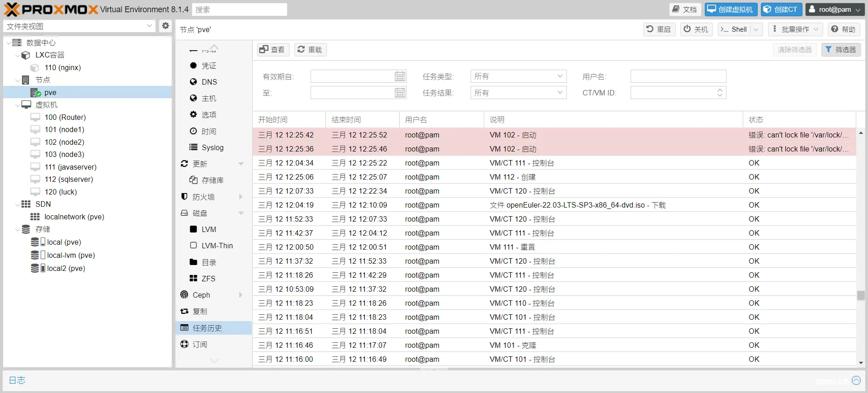
Task: Click the monitor icon of VM 111 (javaserver)
Action: [35, 167]
